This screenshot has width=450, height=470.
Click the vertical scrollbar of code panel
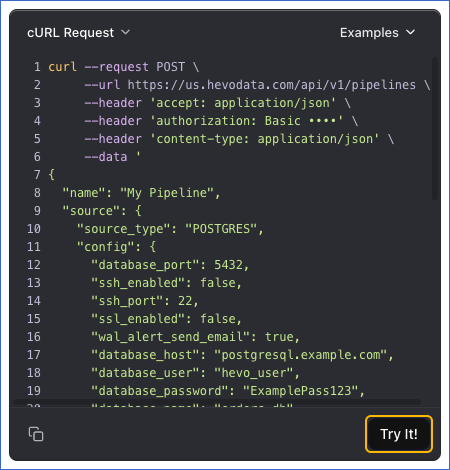[x=435, y=128]
